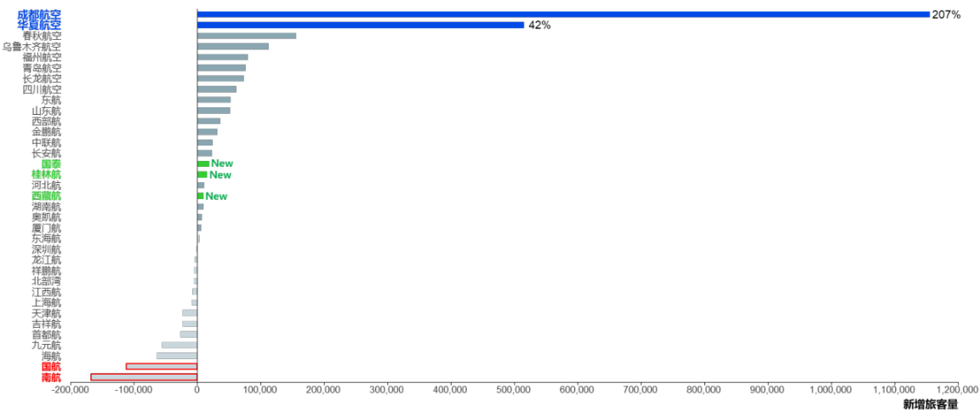
Task: Select the bottom red-outlined 南航 bar
Action: click(x=144, y=377)
